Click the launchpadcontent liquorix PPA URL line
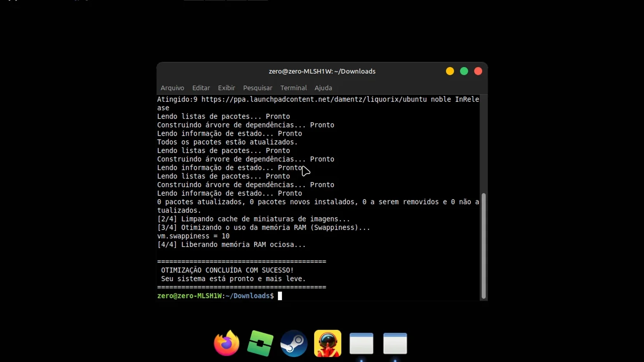Screen dimensions: 644x362 click(318, 103)
